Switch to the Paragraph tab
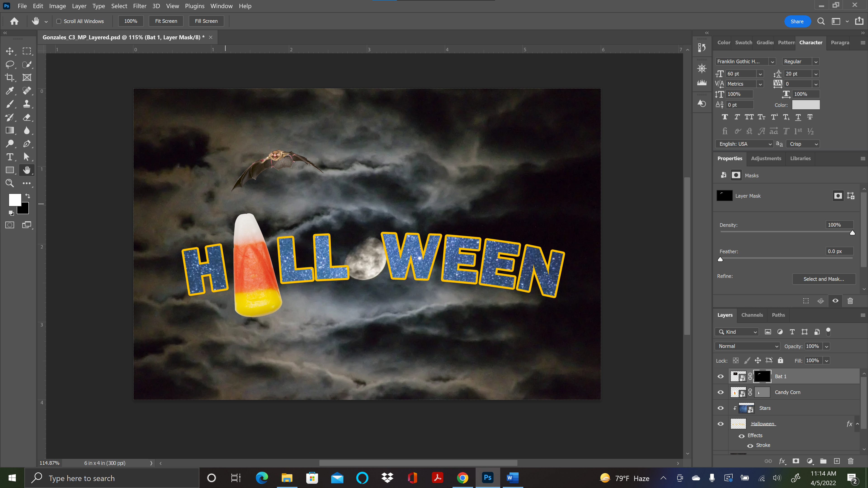 tap(840, 42)
